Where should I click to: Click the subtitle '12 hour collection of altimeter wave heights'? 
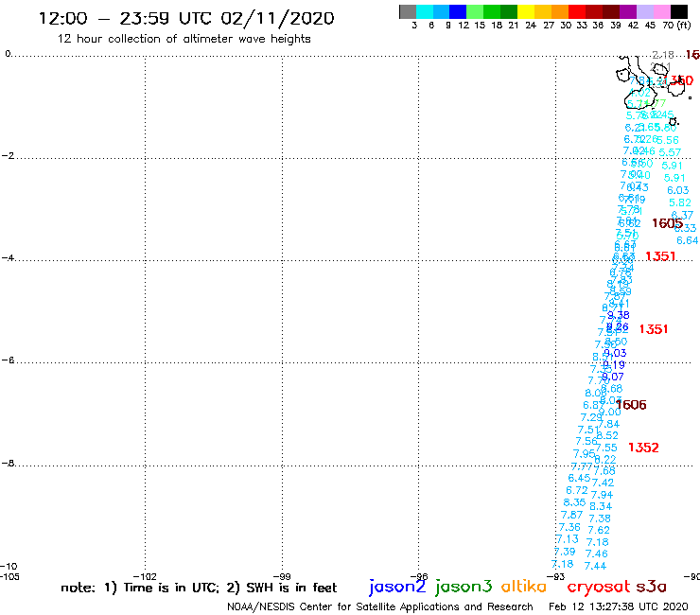[184, 39]
